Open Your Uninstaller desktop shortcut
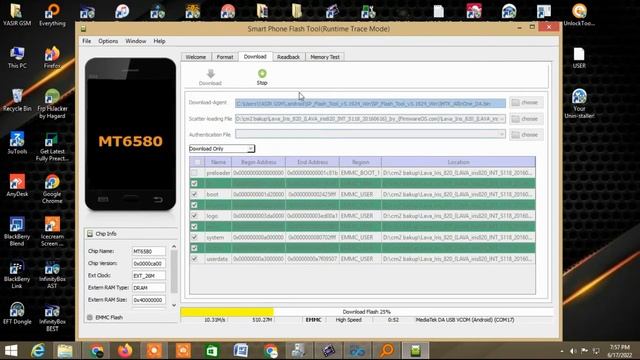 tap(579, 104)
